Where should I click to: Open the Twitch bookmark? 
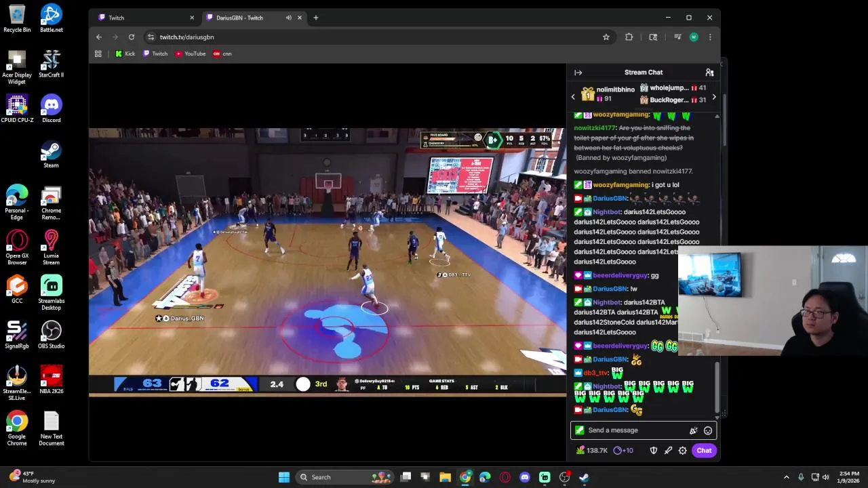(x=155, y=54)
